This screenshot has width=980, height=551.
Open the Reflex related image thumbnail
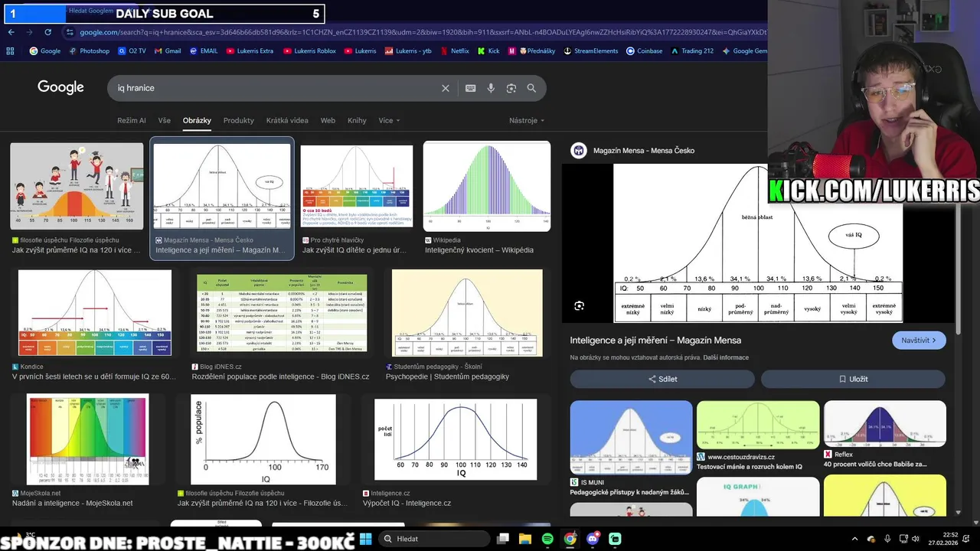(885, 424)
